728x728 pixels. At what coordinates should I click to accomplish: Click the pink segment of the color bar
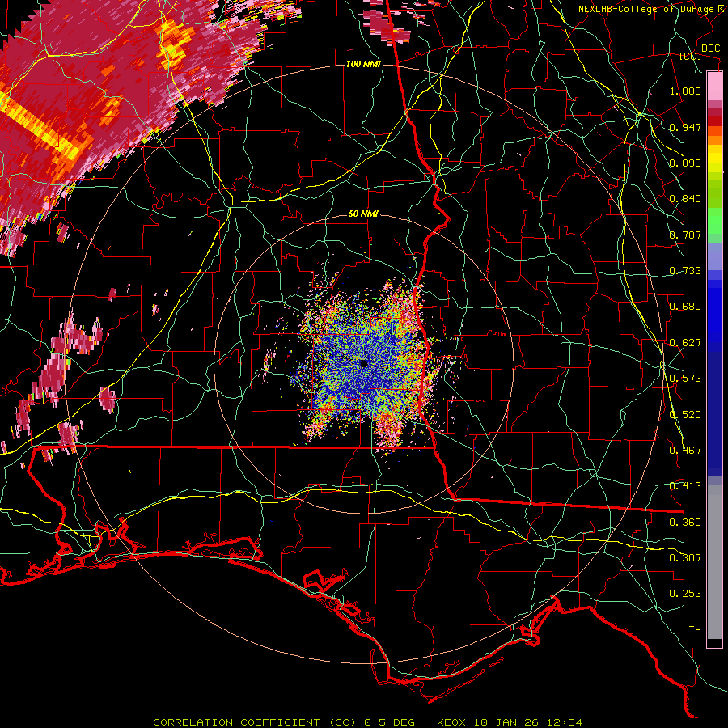714,87
